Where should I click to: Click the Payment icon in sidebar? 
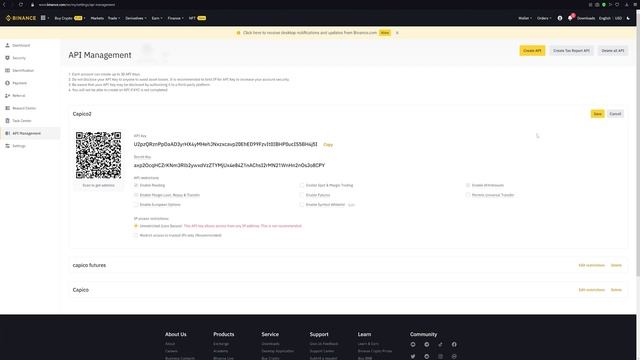(x=7, y=83)
